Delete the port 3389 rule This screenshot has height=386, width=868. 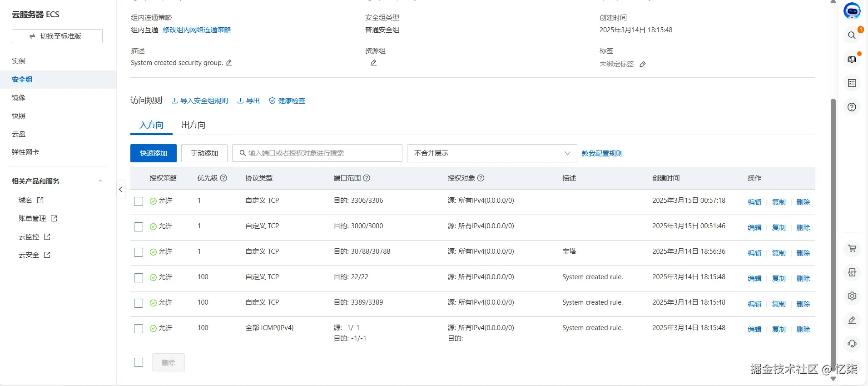pyautogui.click(x=803, y=304)
